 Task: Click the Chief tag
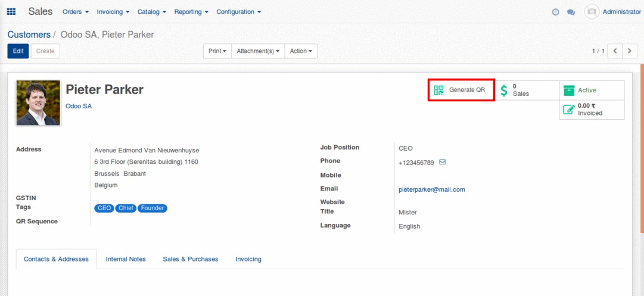click(126, 208)
